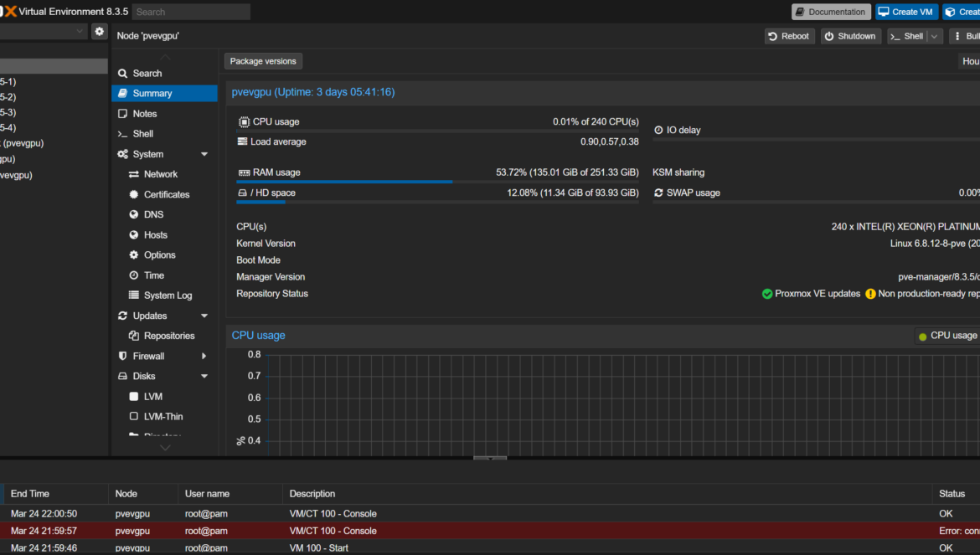980x555 pixels.
Task: Open the Hosts page
Action: pyautogui.click(x=164, y=234)
